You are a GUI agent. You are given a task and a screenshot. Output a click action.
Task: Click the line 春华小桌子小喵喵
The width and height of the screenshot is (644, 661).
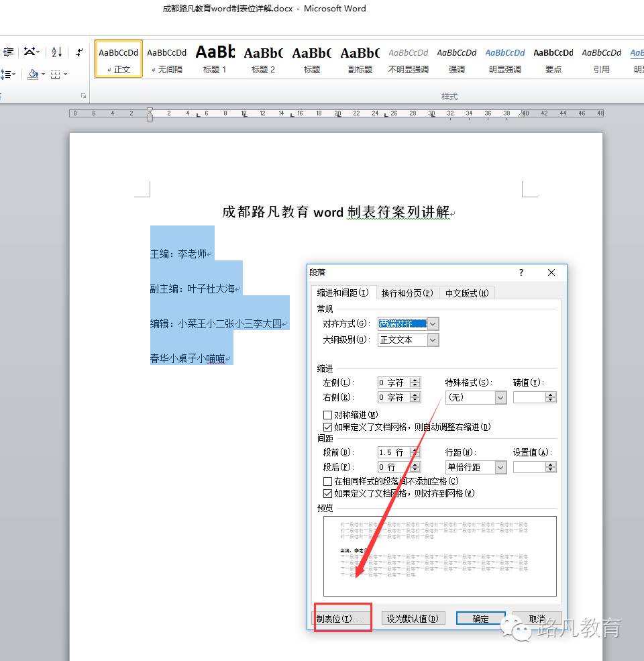tap(188, 359)
